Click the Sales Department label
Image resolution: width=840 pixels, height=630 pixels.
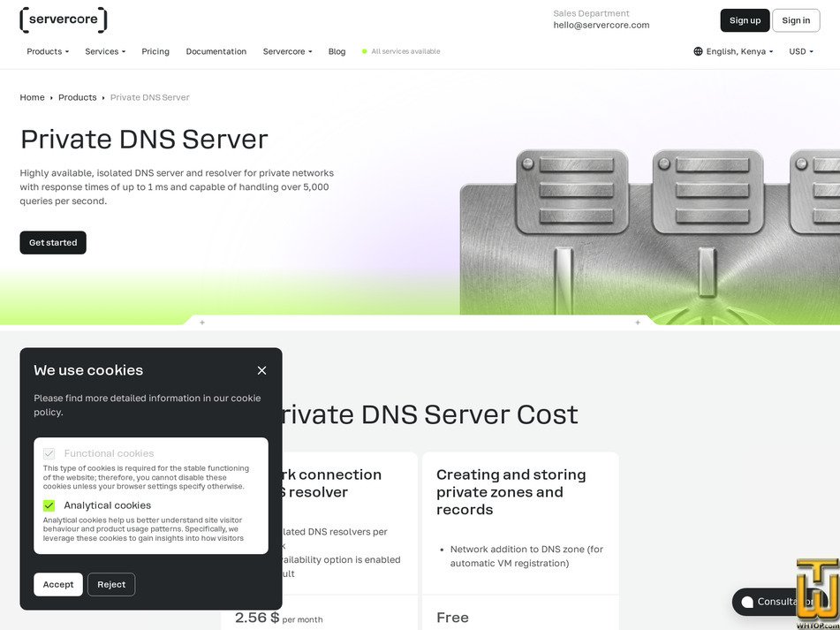point(592,13)
